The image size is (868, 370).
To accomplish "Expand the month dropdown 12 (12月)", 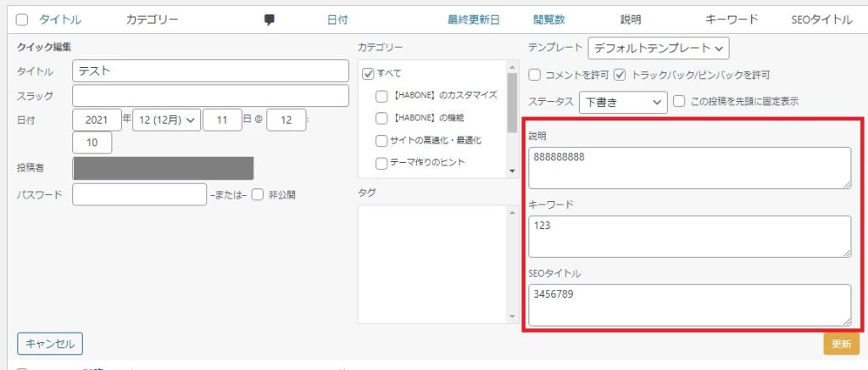I will coord(166,121).
